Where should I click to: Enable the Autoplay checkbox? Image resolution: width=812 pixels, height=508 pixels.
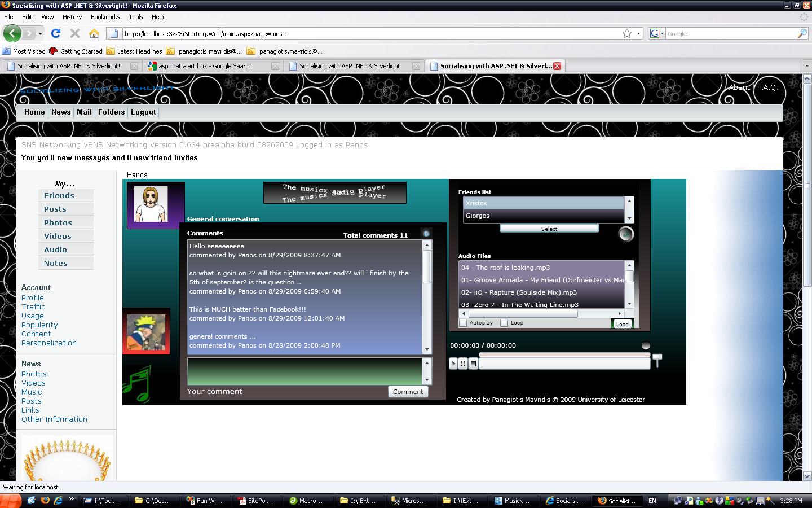pos(463,323)
